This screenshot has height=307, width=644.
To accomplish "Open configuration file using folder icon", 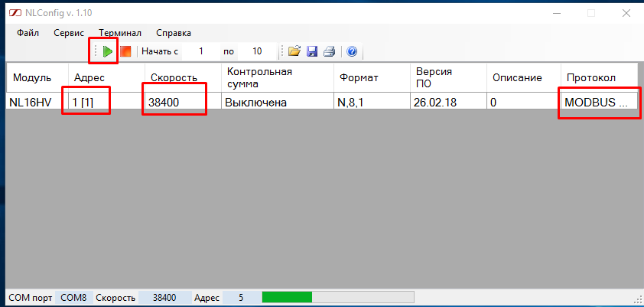I will pos(294,51).
